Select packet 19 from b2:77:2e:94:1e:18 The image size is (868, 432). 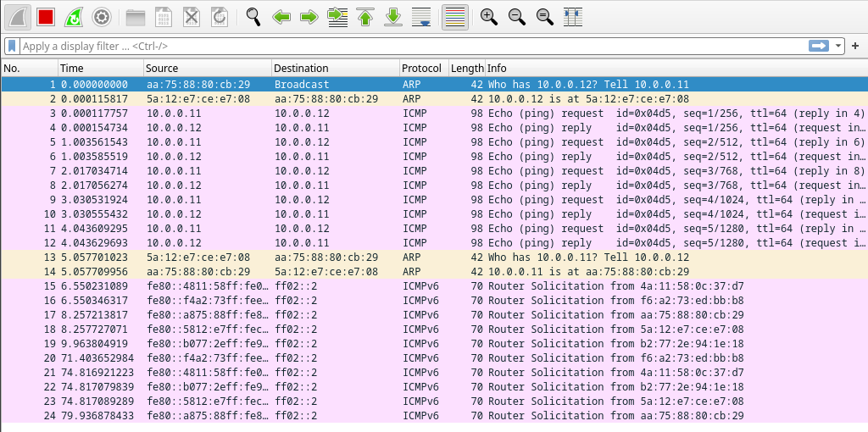pos(434,344)
